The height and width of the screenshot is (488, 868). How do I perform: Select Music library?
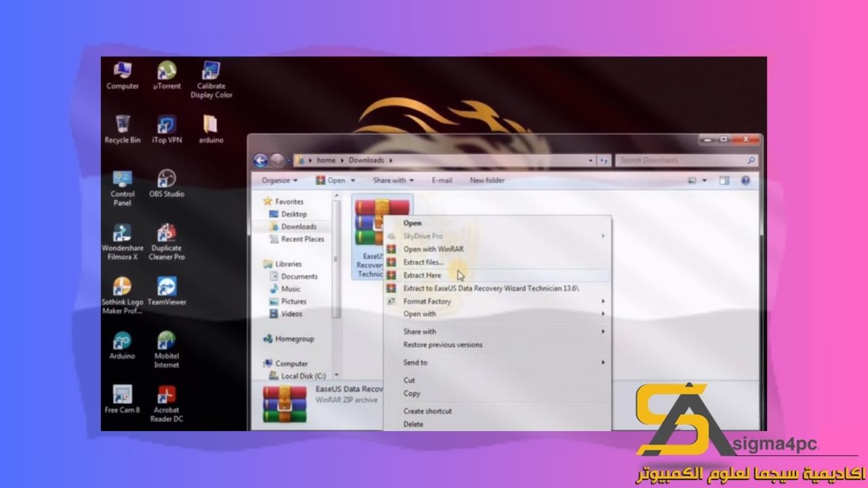pyautogui.click(x=290, y=289)
